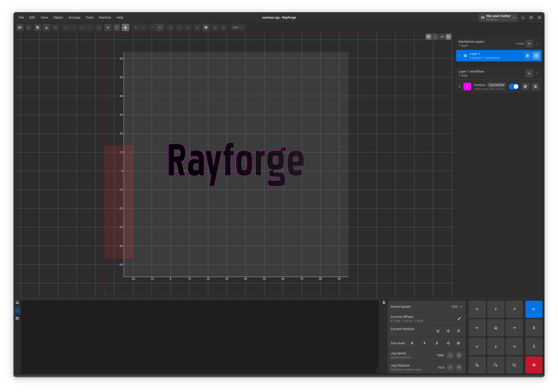Open a file using the folder icon
The height and width of the screenshot is (392, 558).
(20, 27)
